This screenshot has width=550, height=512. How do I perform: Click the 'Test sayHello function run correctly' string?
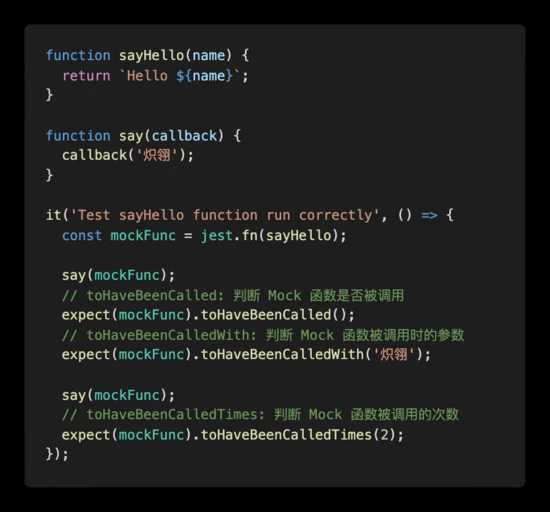point(225,215)
